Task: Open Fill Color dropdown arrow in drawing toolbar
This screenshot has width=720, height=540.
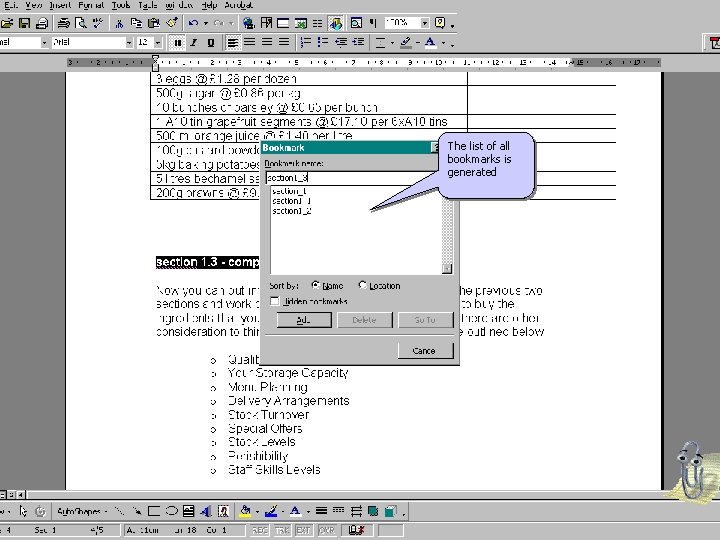Action: point(257,511)
